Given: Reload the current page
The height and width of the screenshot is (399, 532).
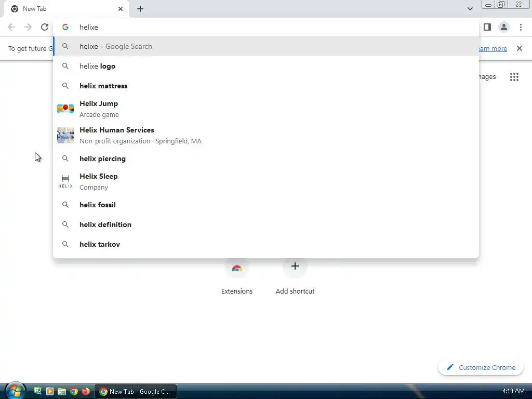Looking at the screenshot, I should tap(45, 27).
